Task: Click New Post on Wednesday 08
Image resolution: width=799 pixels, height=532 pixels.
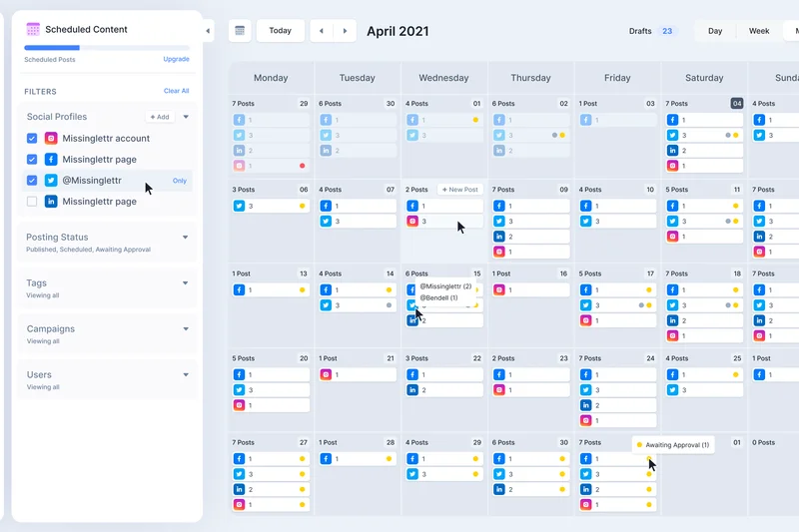Action: [x=460, y=190]
